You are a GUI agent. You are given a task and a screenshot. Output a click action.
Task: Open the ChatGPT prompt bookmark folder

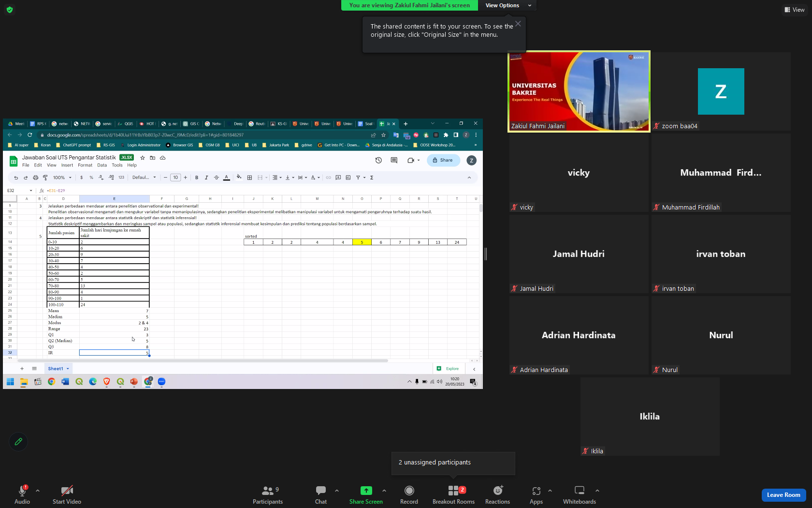pos(73,145)
